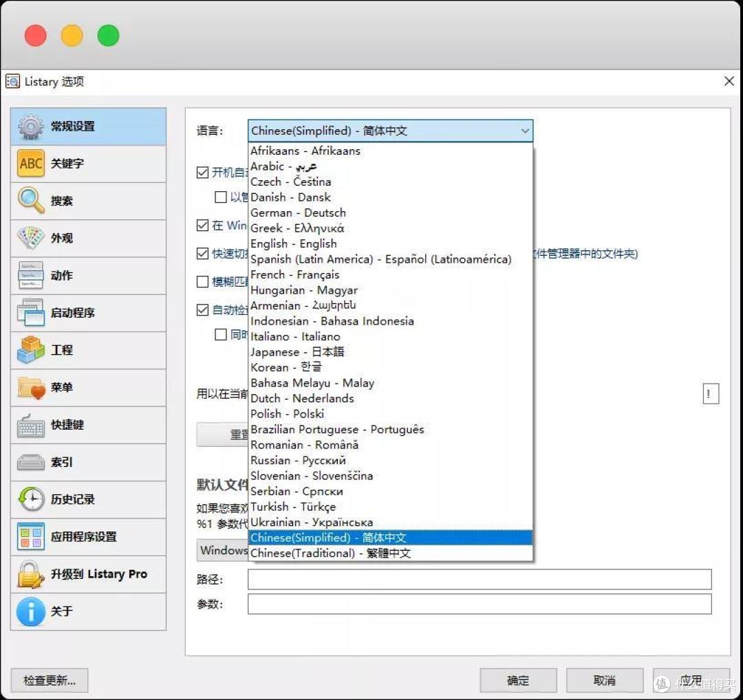Select Dutch - Nederlands entry

[391, 399]
